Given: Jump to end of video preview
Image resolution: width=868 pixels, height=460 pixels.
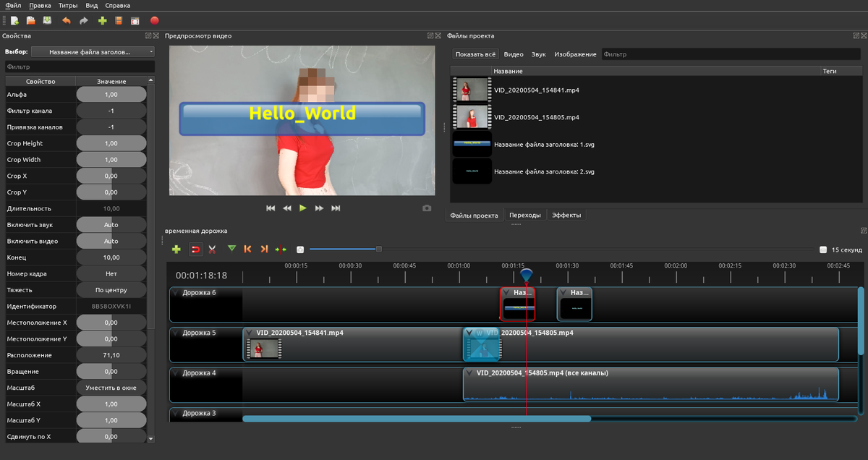Looking at the screenshot, I should click(336, 208).
